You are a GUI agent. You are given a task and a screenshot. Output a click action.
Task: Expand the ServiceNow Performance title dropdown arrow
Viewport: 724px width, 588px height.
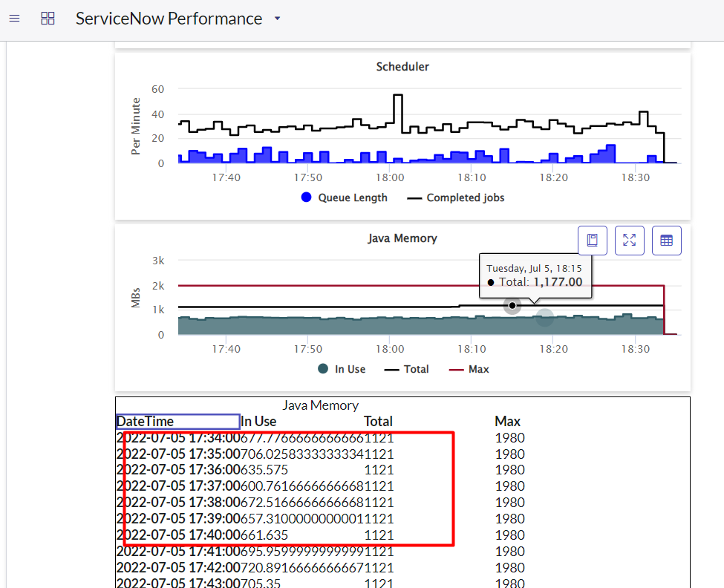coord(277,19)
